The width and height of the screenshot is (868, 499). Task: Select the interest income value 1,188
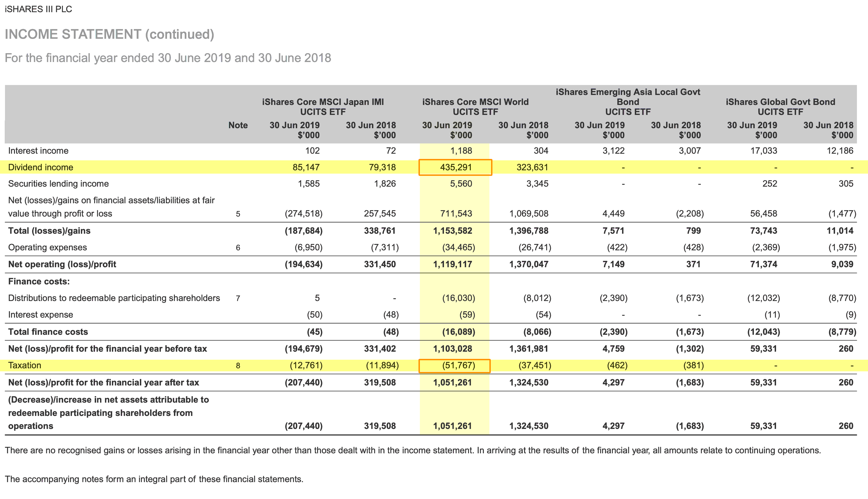(x=461, y=151)
